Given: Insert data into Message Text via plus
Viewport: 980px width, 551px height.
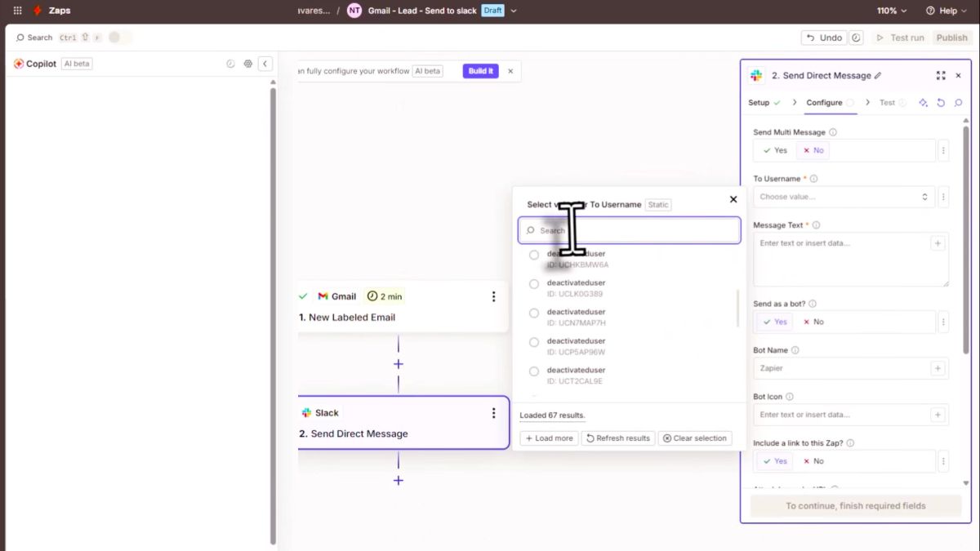Looking at the screenshot, I should (938, 243).
